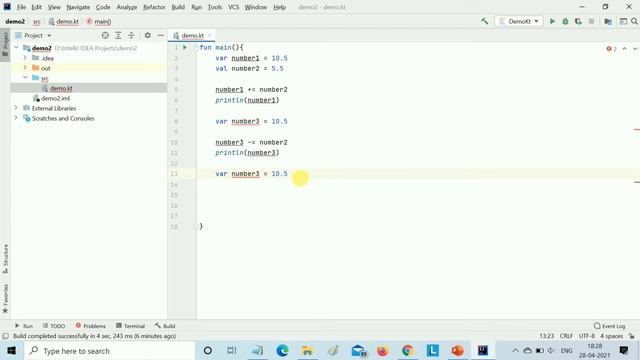This screenshot has width=640, height=360.
Task: Close the demo.kt editor tab
Action: tap(209, 36)
